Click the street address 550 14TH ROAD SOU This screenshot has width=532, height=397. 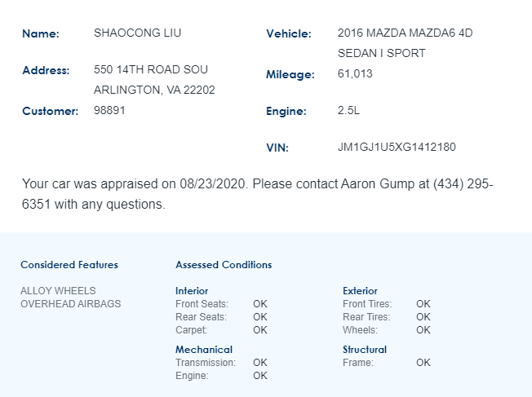tap(151, 70)
